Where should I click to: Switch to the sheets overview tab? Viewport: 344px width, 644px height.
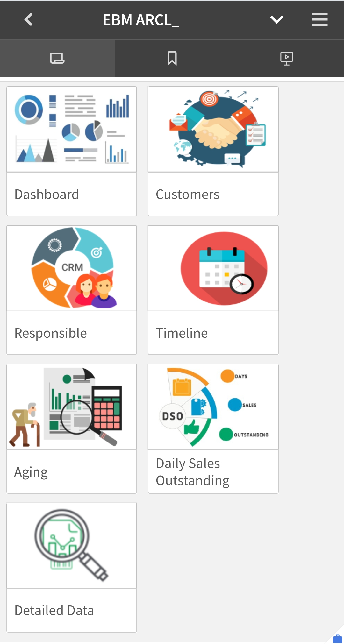tap(57, 59)
